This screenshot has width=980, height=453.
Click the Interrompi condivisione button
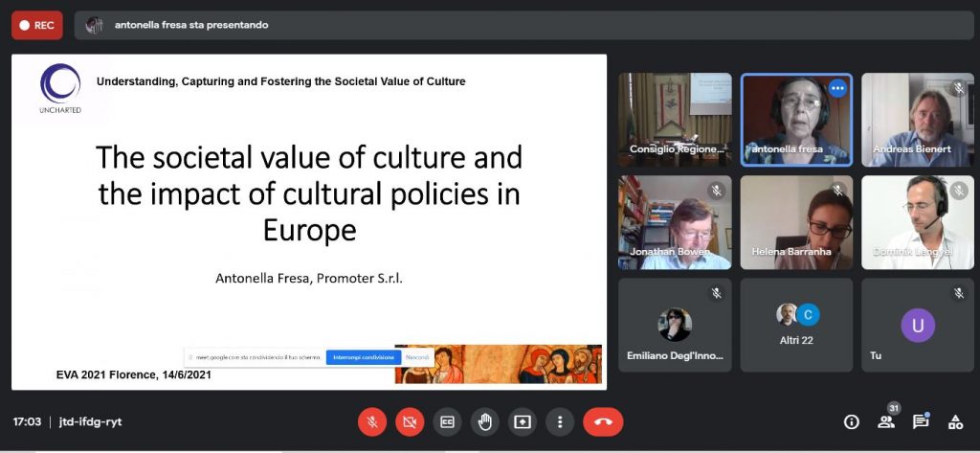tap(363, 357)
